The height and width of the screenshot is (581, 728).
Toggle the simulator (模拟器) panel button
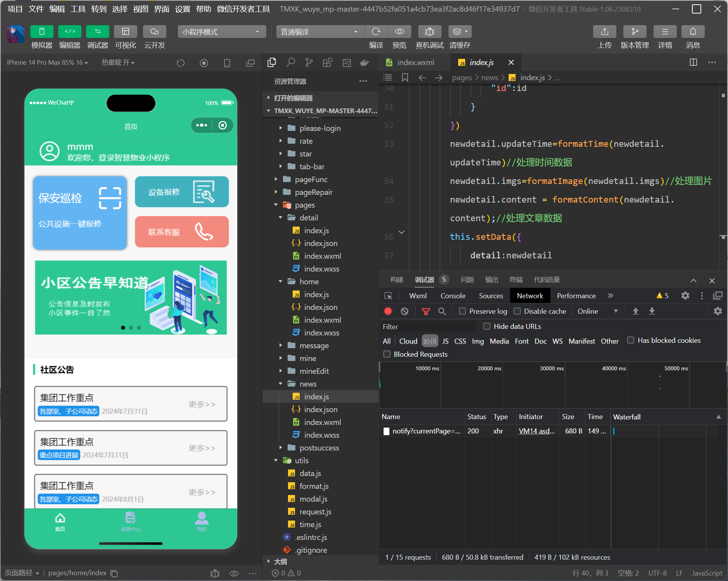click(x=42, y=31)
